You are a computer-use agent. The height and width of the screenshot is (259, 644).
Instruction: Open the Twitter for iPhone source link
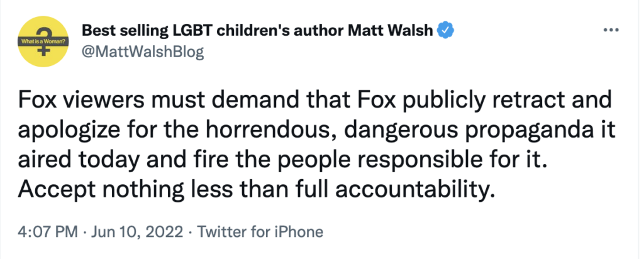pos(260,231)
